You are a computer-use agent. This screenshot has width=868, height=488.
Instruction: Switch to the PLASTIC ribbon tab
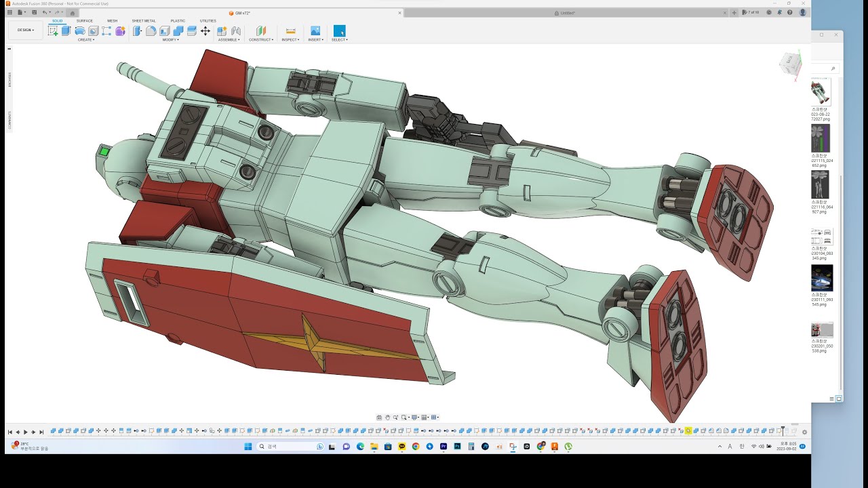178,21
